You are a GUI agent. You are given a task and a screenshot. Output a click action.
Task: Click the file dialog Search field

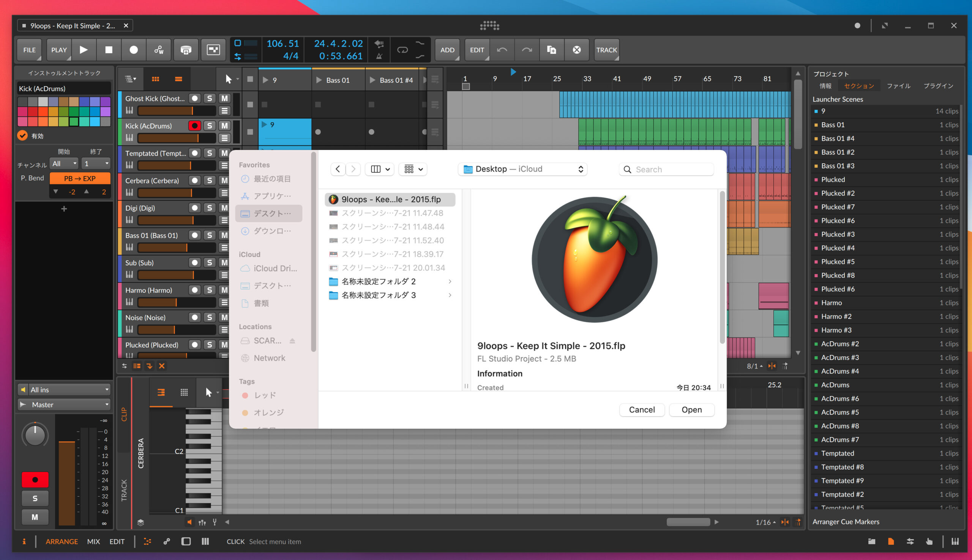tap(666, 169)
